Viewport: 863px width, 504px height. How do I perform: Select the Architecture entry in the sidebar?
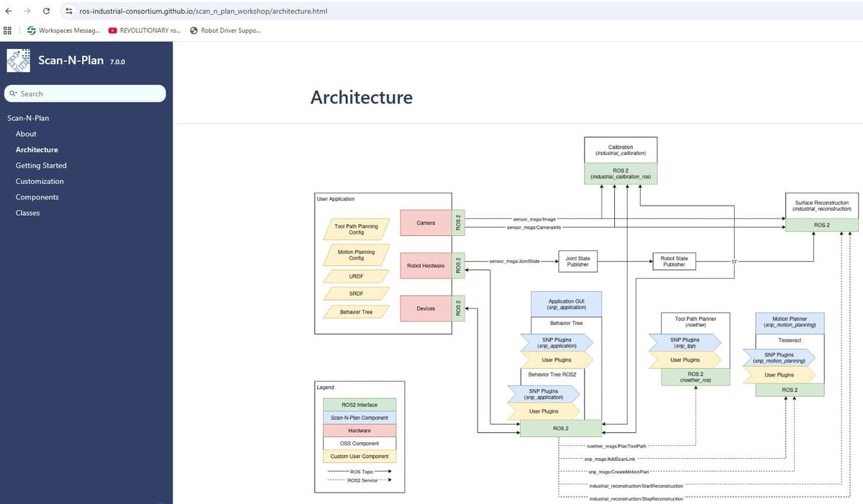click(x=37, y=150)
